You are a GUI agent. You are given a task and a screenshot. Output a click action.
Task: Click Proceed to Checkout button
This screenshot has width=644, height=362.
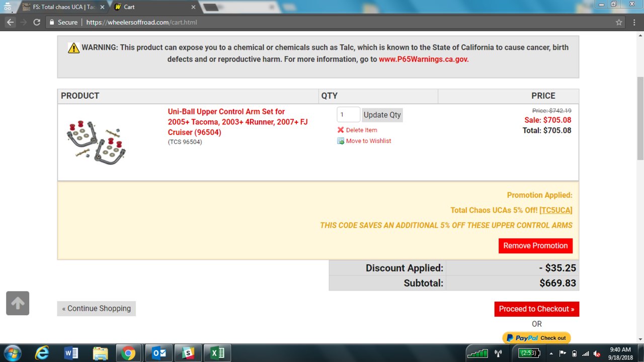[x=537, y=309]
